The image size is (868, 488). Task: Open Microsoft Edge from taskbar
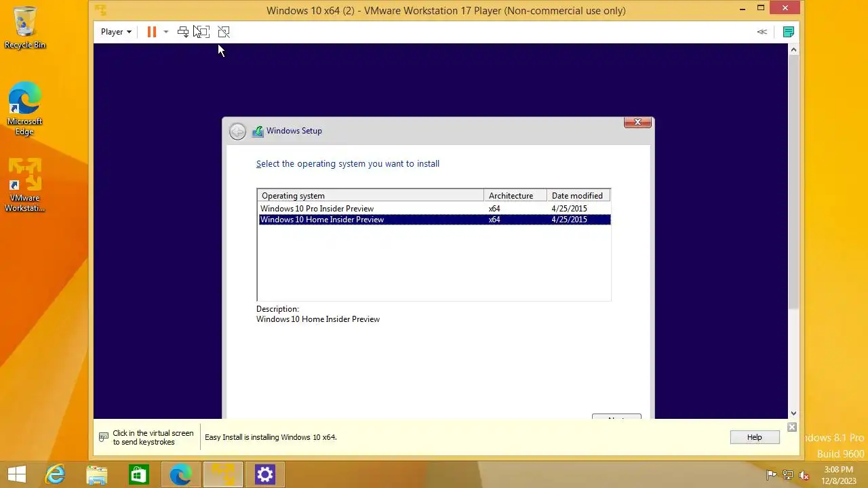(x=181, y=474)
